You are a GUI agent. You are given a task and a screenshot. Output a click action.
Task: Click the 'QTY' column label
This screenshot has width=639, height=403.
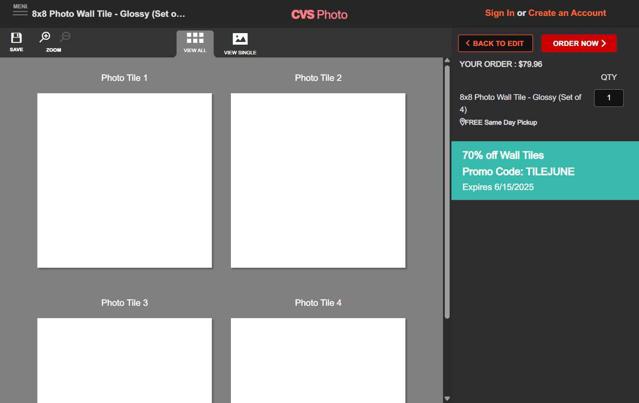(x=608, y=77)
